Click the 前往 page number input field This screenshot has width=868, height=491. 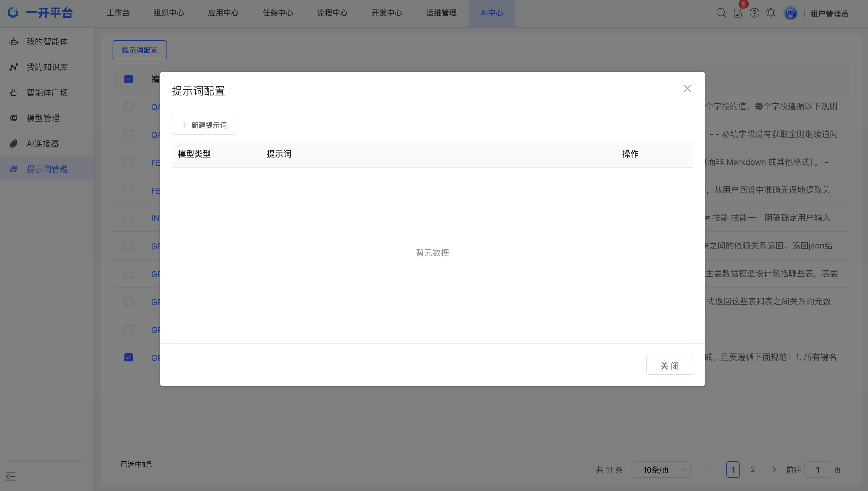(x=817, y=469)
